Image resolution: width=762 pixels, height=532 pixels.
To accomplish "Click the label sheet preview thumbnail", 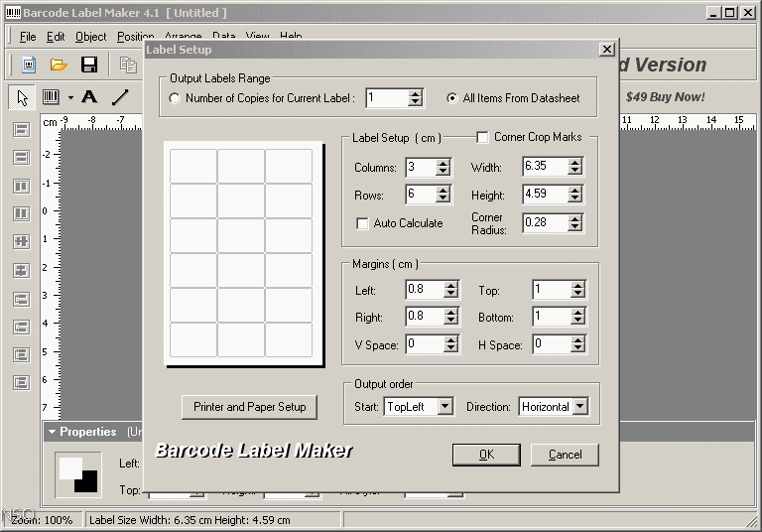I will click(x=243, y=253).
